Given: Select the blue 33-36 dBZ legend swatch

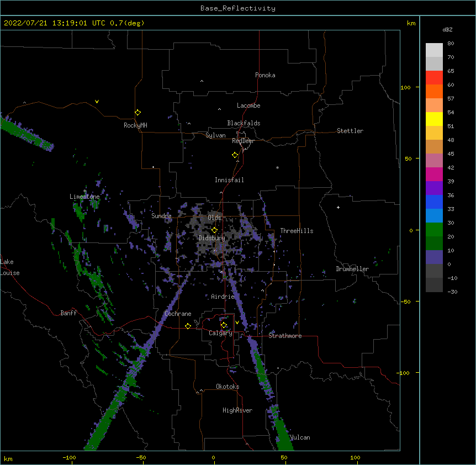Looking at the screenshot, I should 434,202.
